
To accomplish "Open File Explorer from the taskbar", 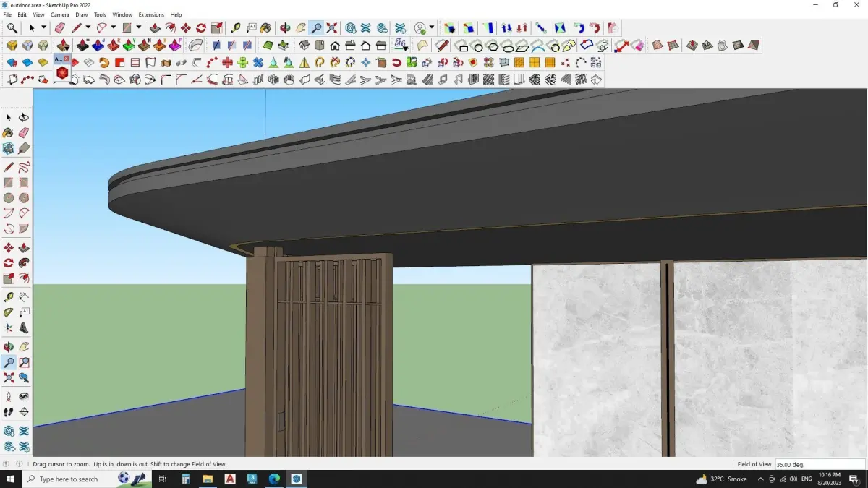I will (x=208, y=479).
